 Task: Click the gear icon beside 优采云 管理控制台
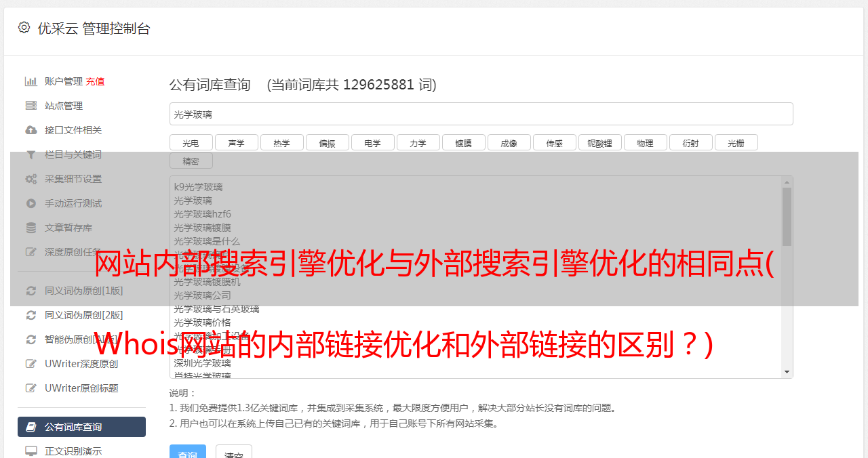pyautogui.click(x=24, y=28)
